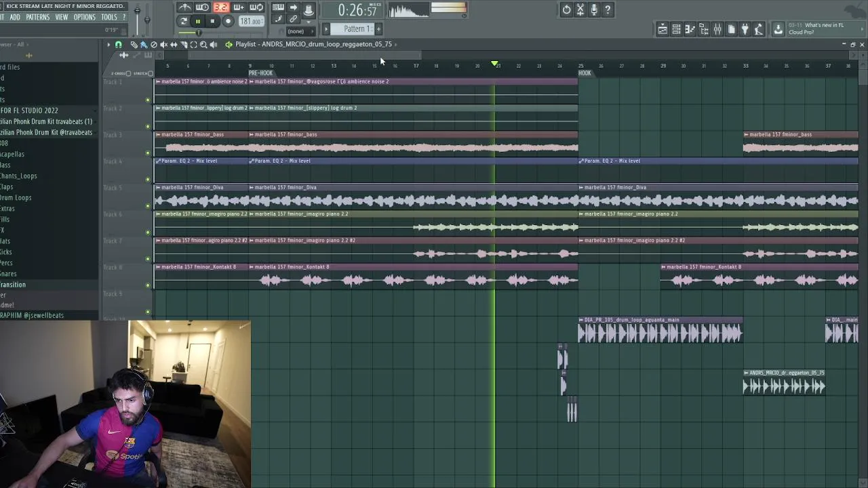Image resolution: width=868 pixels, height=488 pixels.
Task: Toggle typing keyboard to piano icon
Action: (x=278, y=7)
